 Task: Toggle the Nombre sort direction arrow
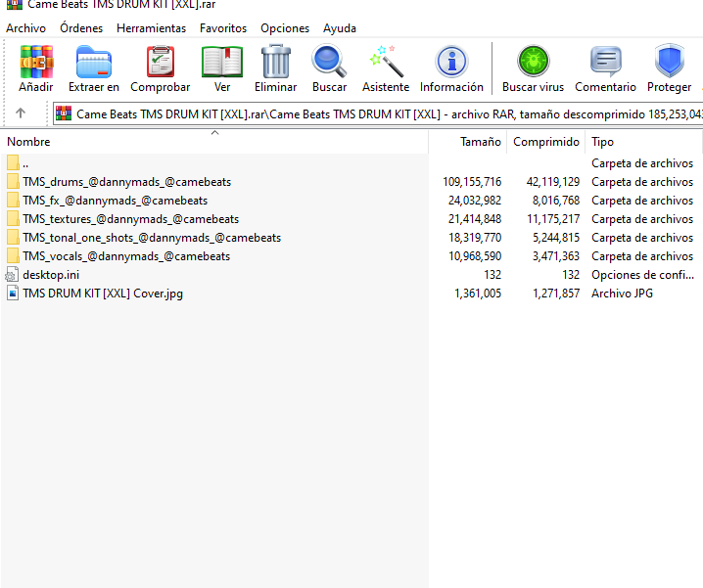pos(214,133)
